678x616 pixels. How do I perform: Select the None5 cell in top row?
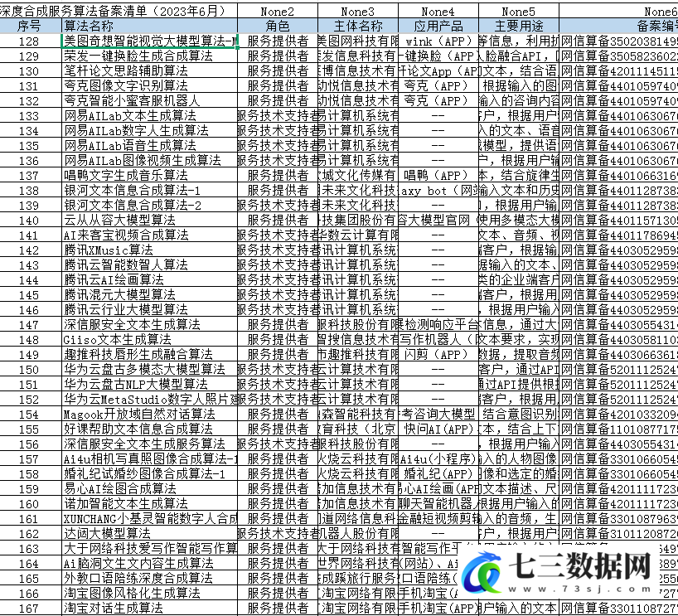point(519,12)
